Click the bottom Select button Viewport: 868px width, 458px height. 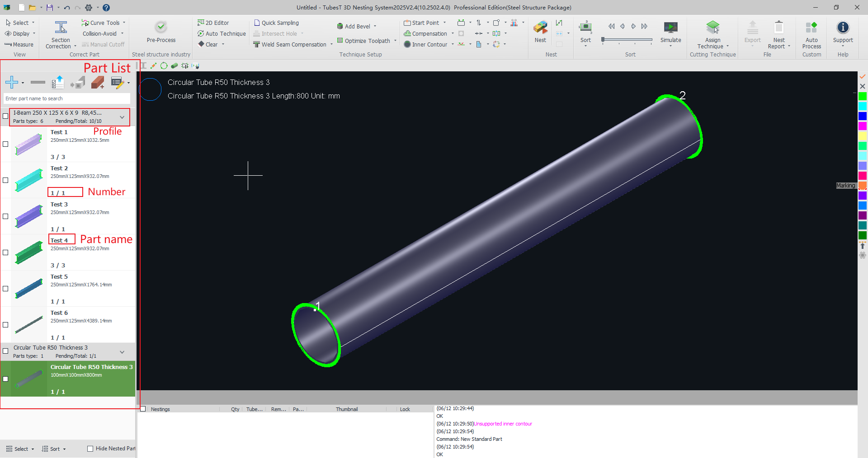[20, 449]
